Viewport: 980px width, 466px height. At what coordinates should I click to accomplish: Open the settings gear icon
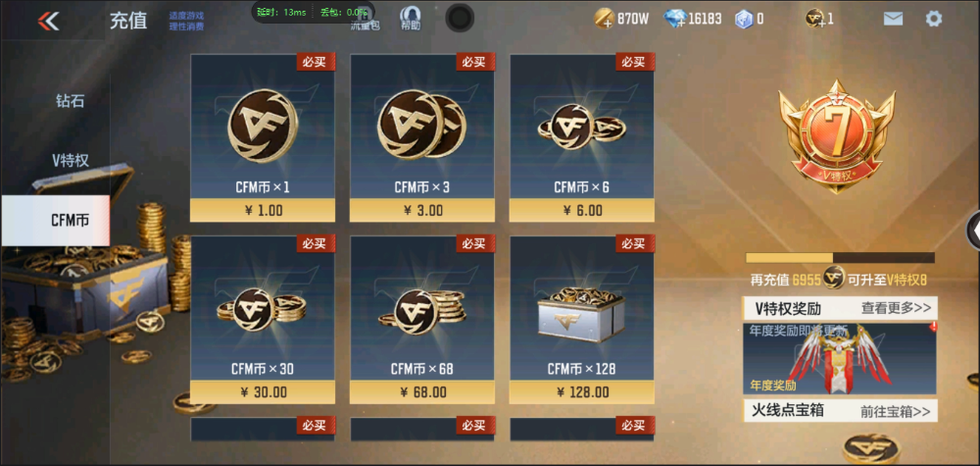pyautogui.click(x=933, y=19)
